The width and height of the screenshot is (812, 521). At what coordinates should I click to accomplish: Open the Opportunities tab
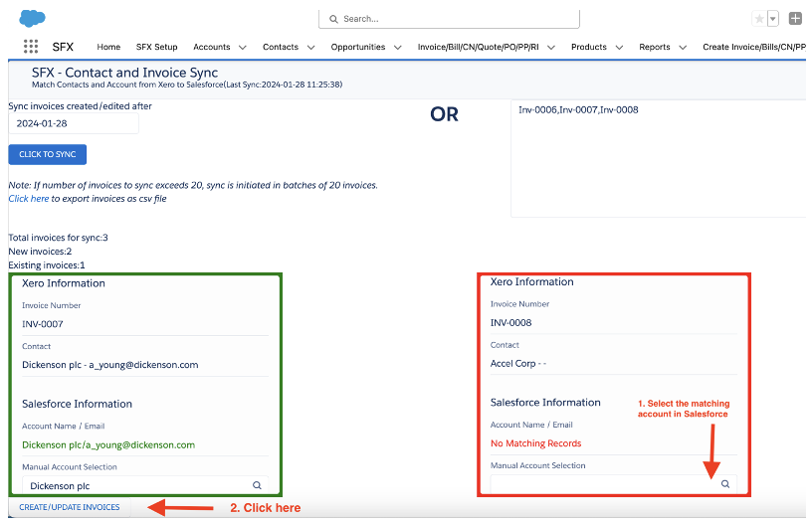coord(358,47)
